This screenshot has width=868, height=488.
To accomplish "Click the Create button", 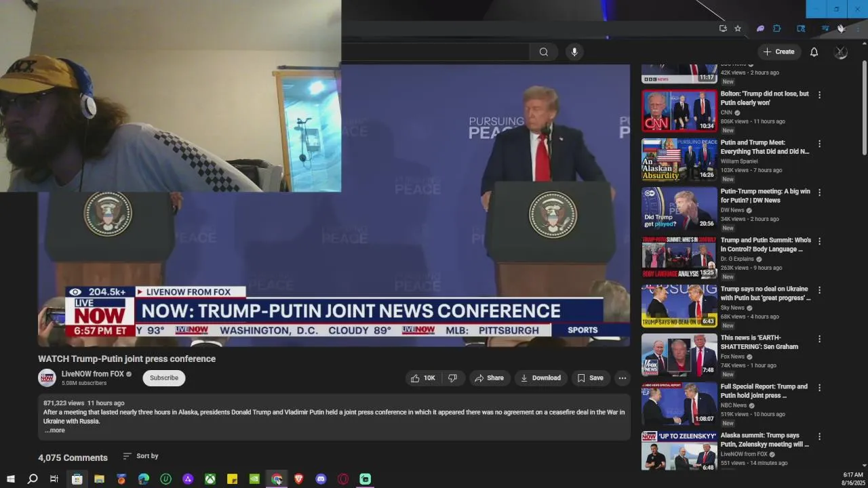I will pos(778,52).
